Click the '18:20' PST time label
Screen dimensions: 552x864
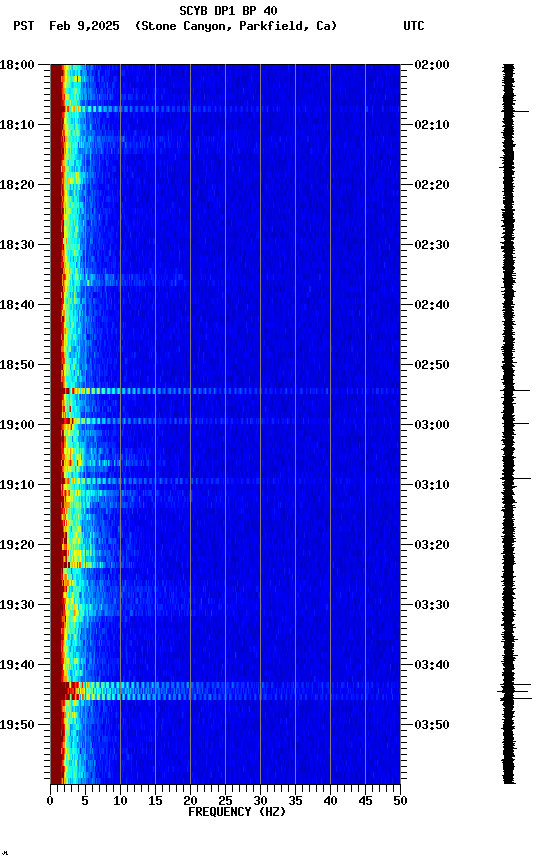pos(17,185)
